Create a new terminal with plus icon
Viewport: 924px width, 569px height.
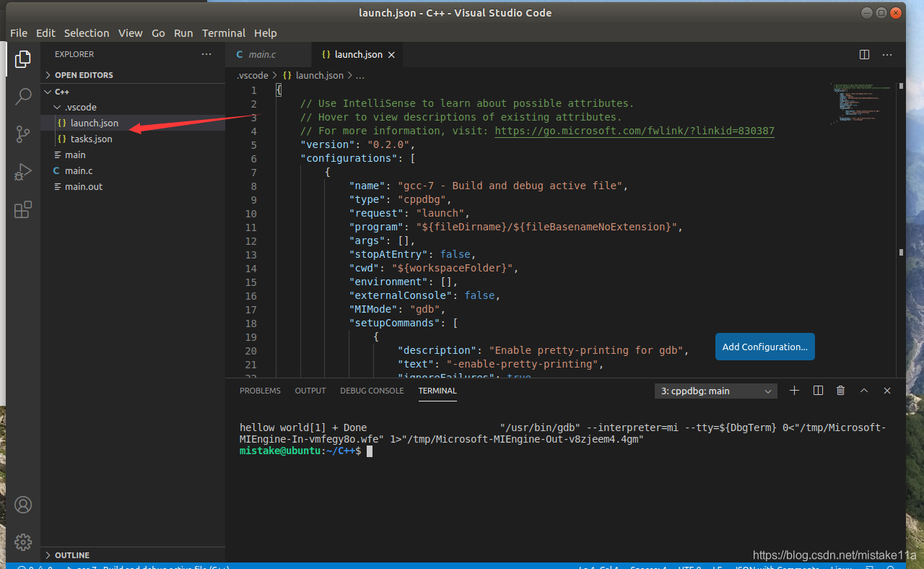coord(794,391)
